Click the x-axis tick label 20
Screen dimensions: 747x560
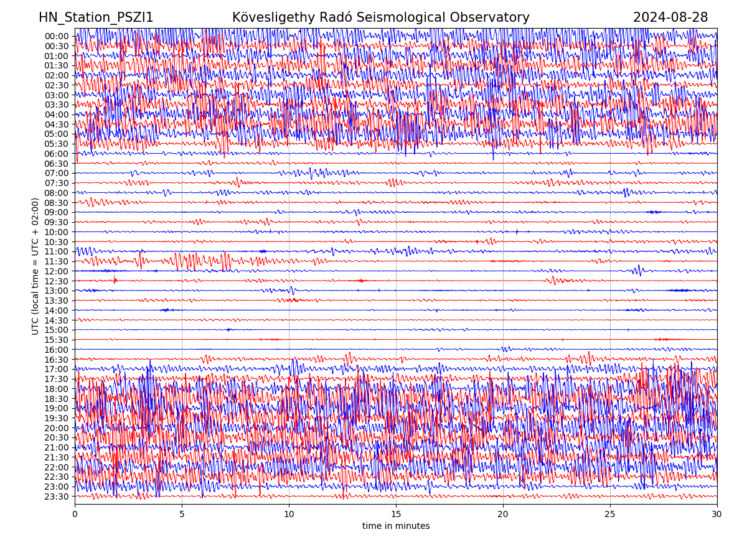pos(503,515)
